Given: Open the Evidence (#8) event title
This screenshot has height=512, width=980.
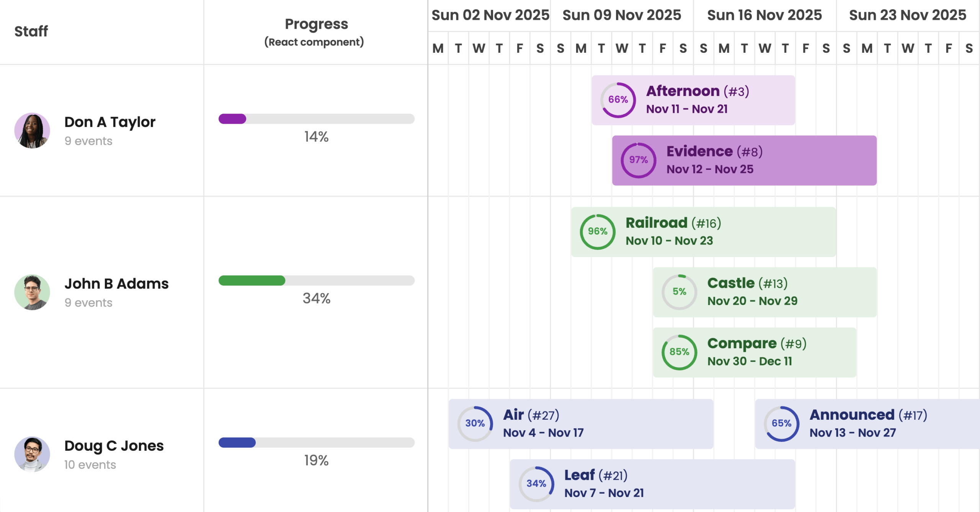Looking at the screenshot, I should 714,152.
